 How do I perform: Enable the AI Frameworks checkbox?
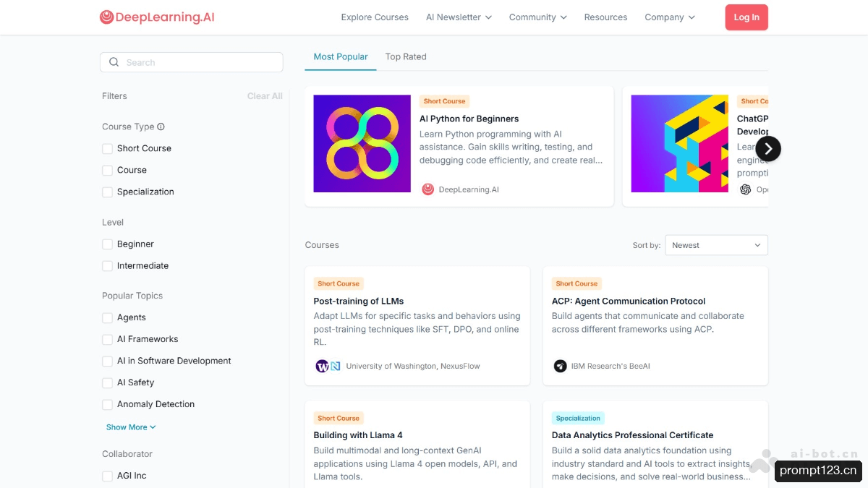click(x=108, y=340)
